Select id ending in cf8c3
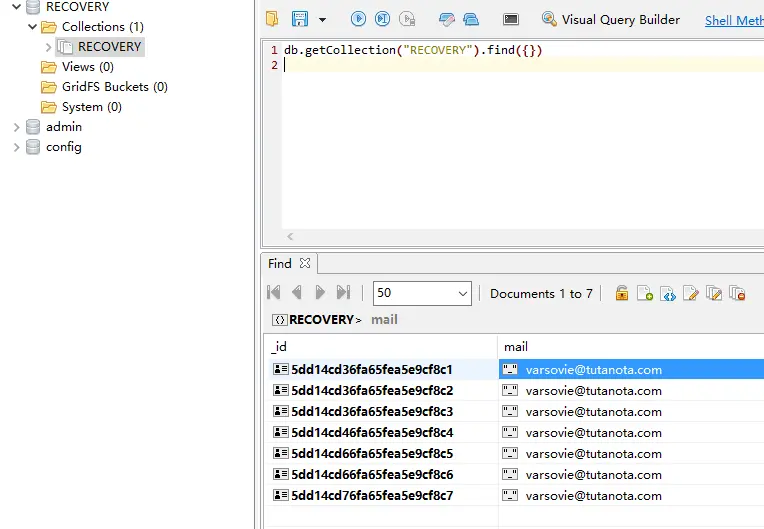This screenshot has height=529, width=764. (x=372, y=412)
